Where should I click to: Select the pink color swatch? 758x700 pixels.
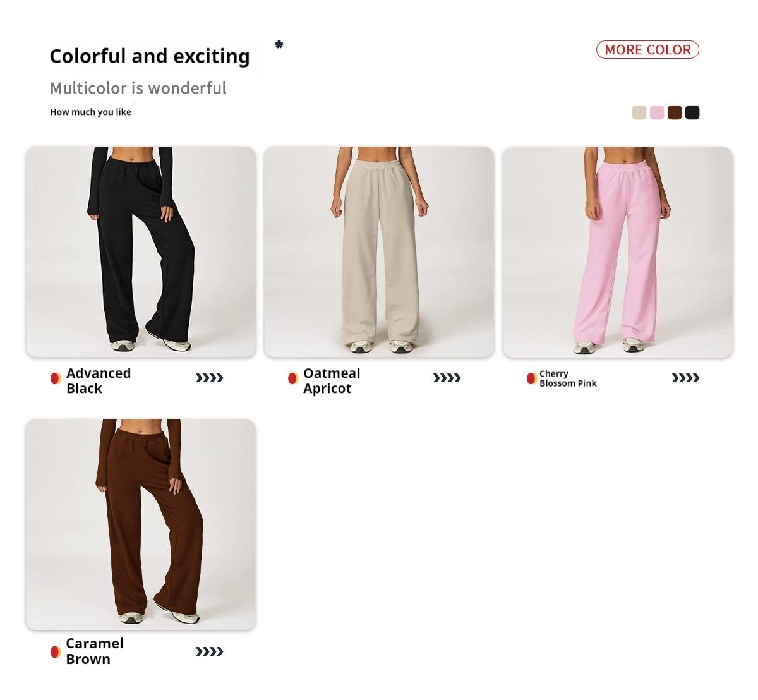tap(657, 112)
